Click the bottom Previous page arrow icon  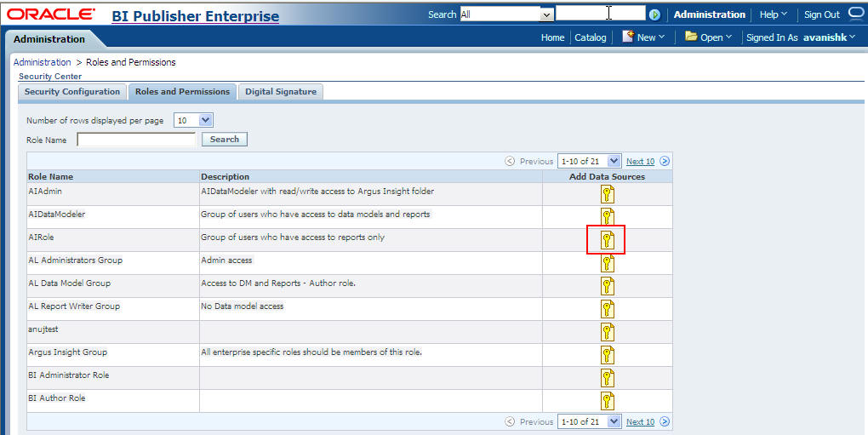coord(510,421)
